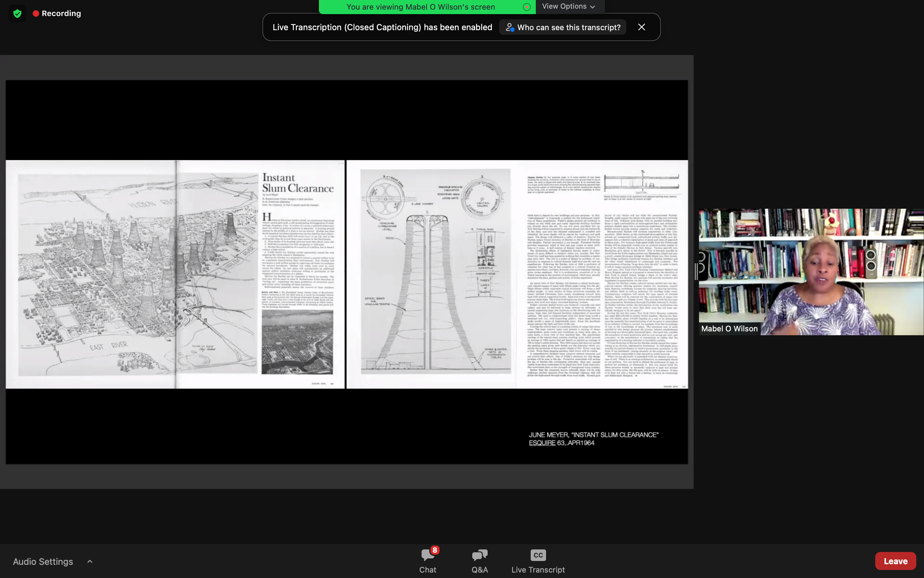Expand the Audio Settings chevron menu
Screen dimensions: 924x578
point(90,561)
